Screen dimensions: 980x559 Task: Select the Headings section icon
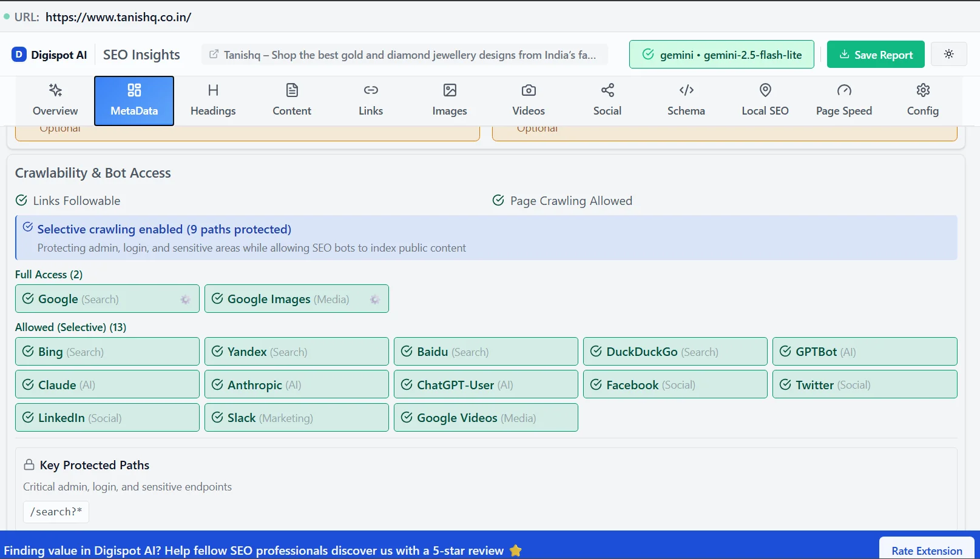click(212, 100)
